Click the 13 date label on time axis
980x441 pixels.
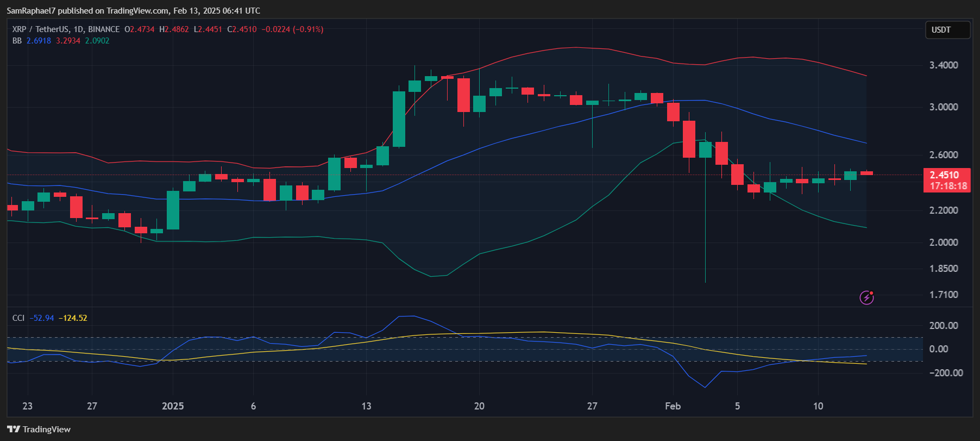click(x=366, y=406)
